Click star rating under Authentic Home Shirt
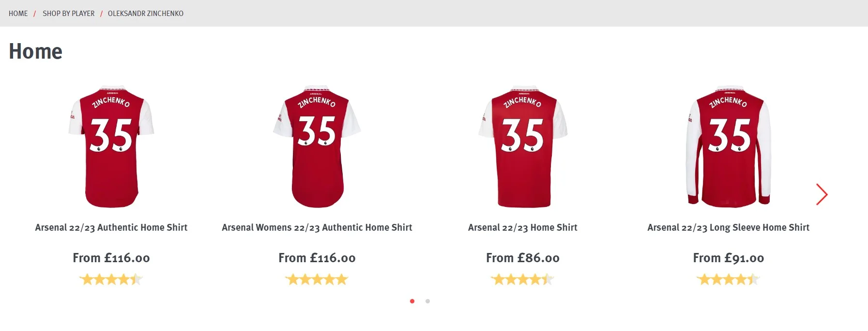Viewport: 868px width, 331px height. tap(111, 279)
